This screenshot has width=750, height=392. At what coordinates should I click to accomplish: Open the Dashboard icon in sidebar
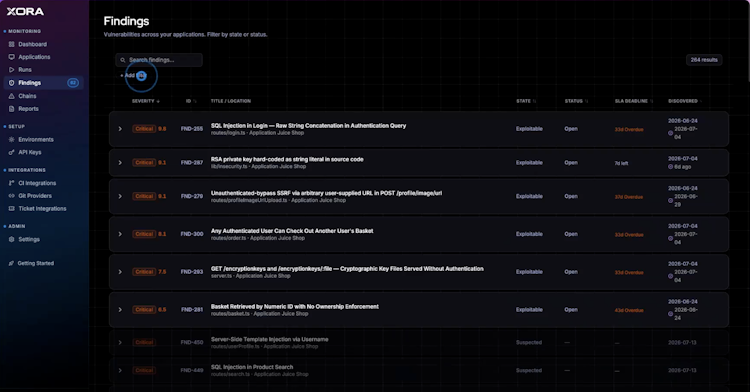point(11,44)
